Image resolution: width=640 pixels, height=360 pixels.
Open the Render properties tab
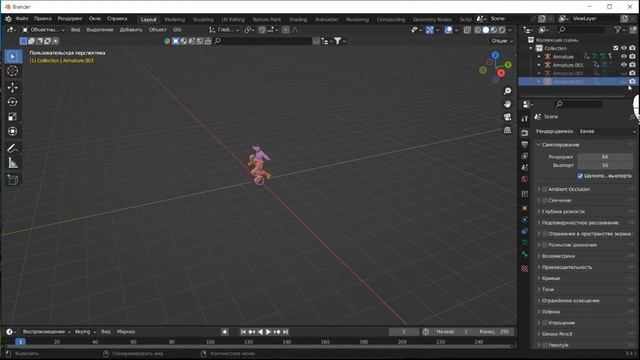point(525,133)
